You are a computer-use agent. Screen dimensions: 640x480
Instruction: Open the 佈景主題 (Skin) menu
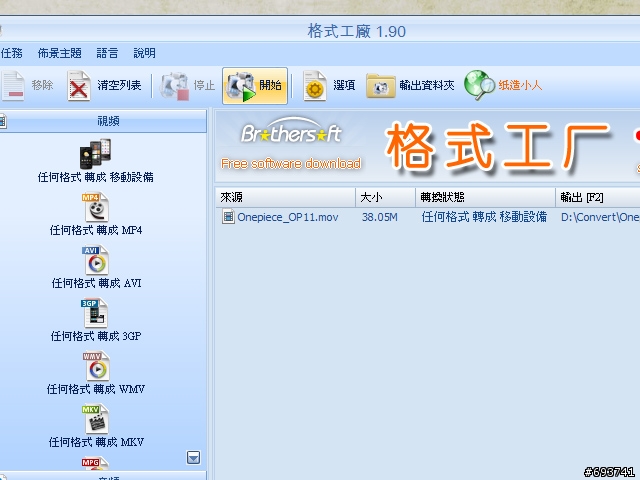60,53
